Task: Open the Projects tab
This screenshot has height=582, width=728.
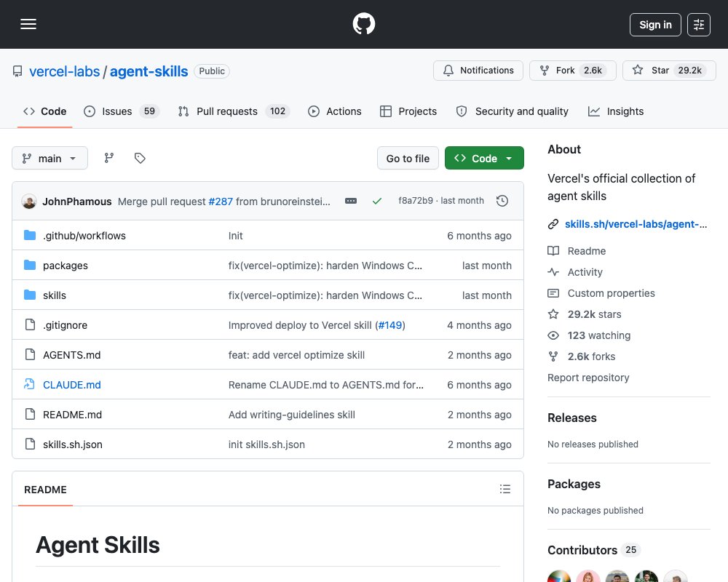Action: coord(408,111)
